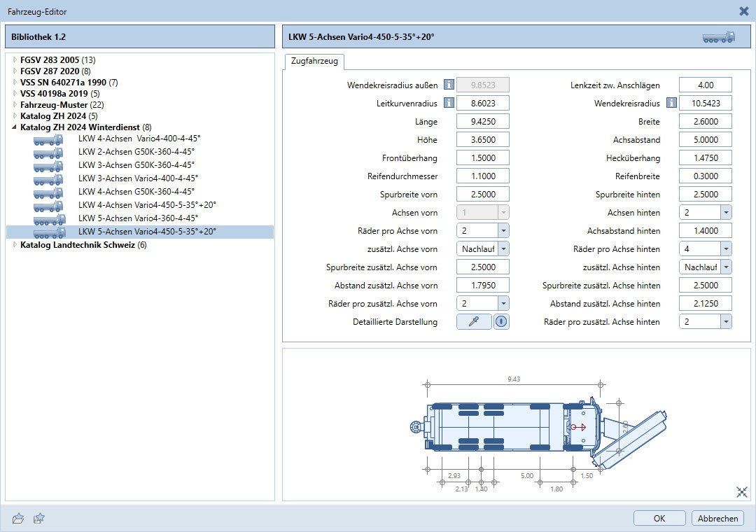
Task: Expand the FGSV 283 2005 tree node
Action: tap(14, 60)
